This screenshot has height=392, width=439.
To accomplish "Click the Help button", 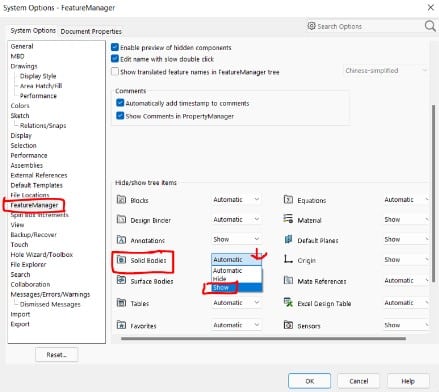I will tap(408, 381).
